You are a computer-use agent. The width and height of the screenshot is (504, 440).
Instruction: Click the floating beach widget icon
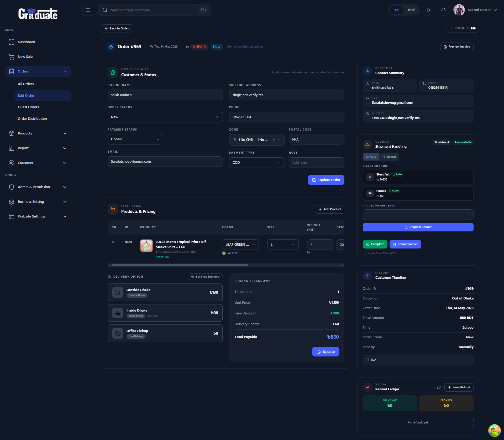point(494,431)
